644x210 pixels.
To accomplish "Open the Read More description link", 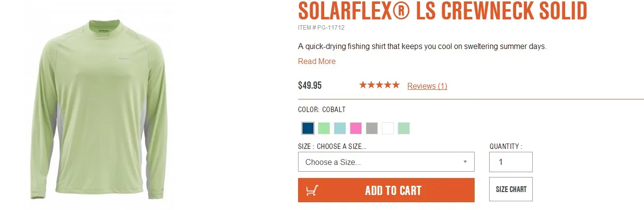I will pos(316,61).
